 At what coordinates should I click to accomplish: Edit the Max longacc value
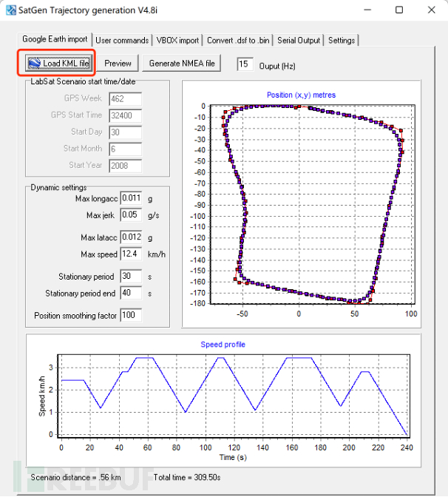tap(131, 198)
